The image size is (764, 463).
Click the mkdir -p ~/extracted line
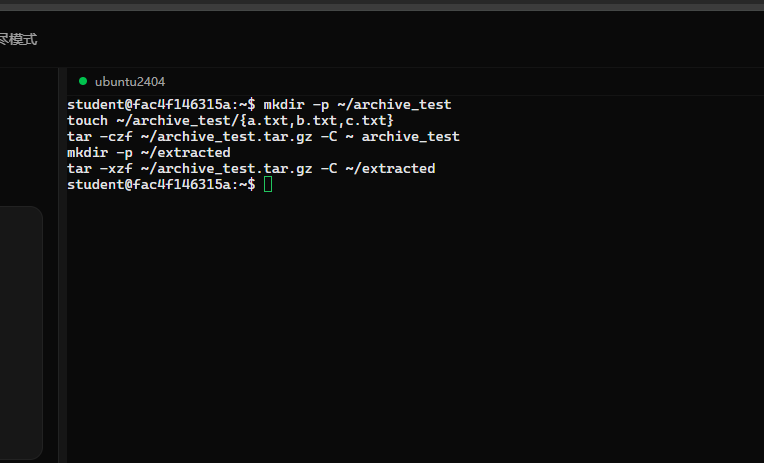(149, 153)
